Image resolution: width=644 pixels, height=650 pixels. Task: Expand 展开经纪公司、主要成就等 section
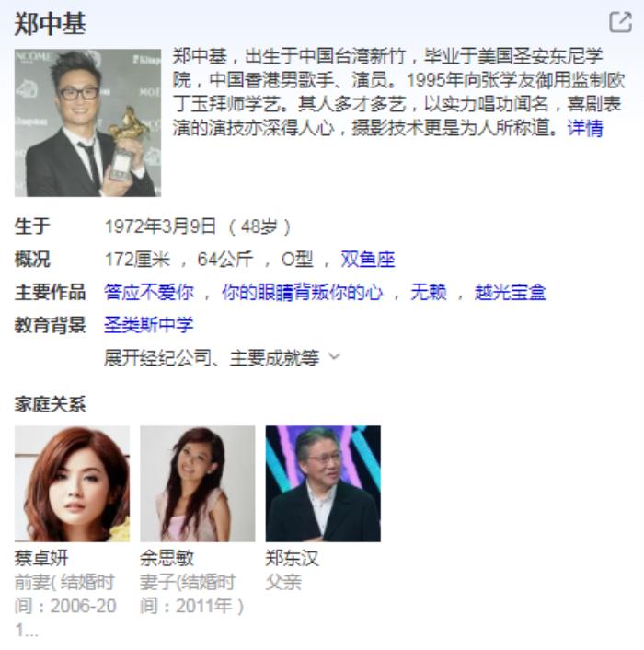[222, 358]
